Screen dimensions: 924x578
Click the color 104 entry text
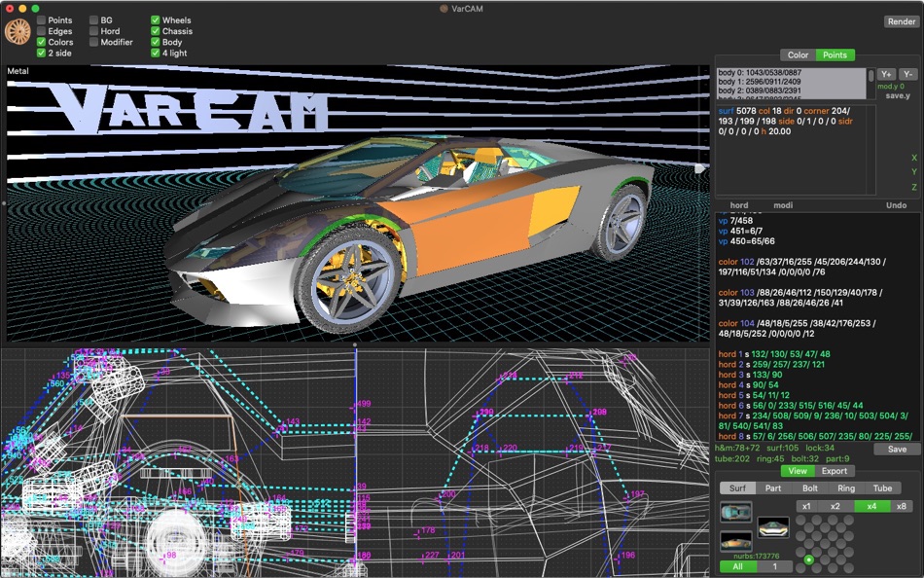coord(797,329)
